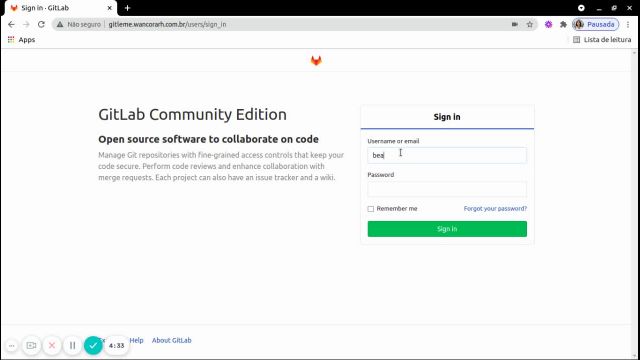The width and height of the screenshot is (640, 360).
Task: Click the Password field
Action: (x=447, y=189)
